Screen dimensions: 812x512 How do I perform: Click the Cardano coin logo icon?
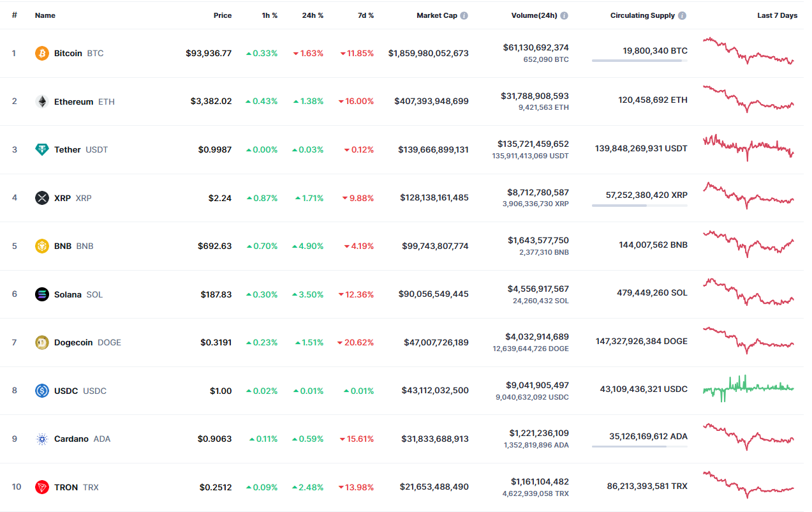42,439
